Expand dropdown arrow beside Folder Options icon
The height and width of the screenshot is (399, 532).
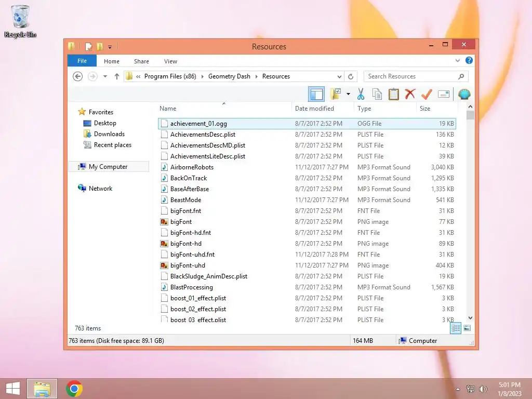click(348, 94)
